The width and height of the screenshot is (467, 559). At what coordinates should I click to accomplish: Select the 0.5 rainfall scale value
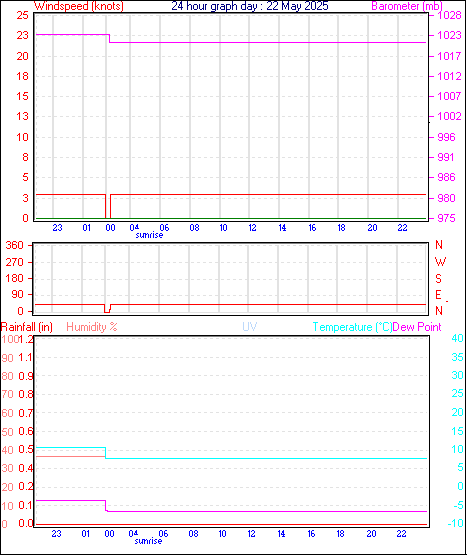(26, 450)
